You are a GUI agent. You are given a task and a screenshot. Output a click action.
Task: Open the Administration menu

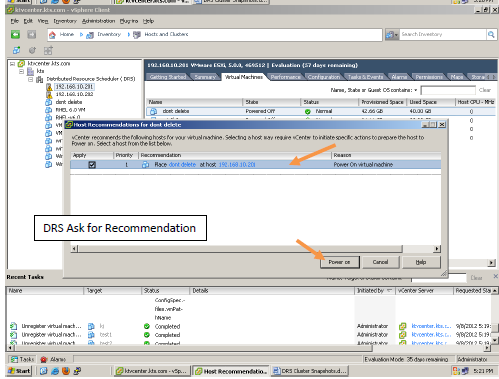tap(98, 21)
